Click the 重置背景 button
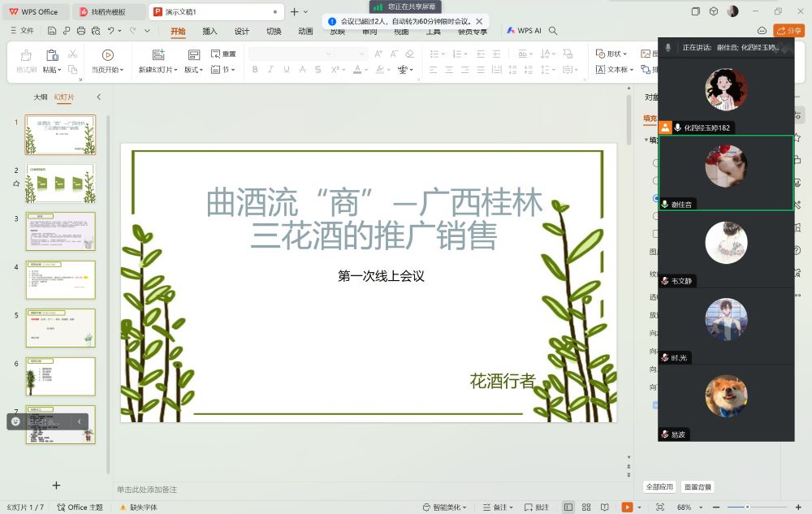 (x=698, y=486)
